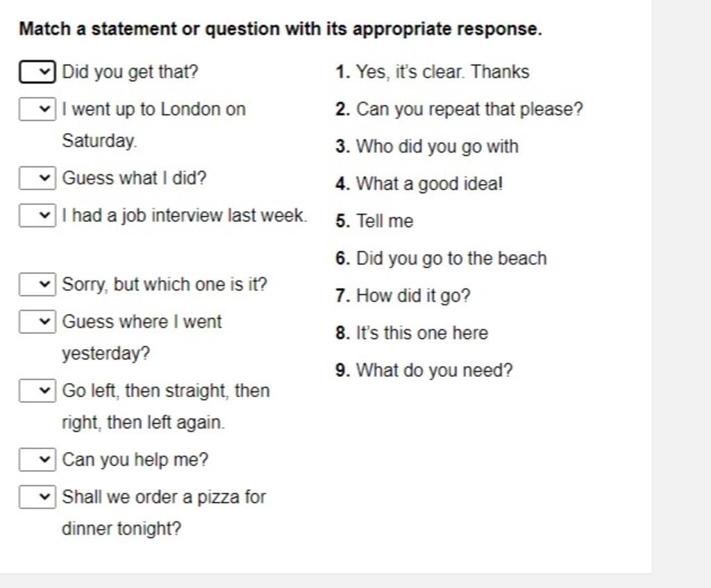The height and width of the screenshot is (588, 711).
Task: Open dropdown for 'I went up to London'
Action: (37, 109)
